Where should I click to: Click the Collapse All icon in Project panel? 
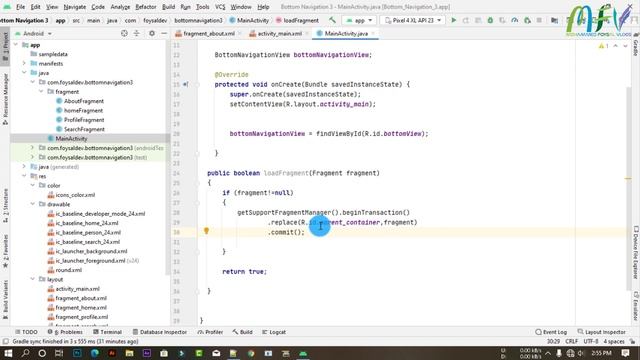137,33
